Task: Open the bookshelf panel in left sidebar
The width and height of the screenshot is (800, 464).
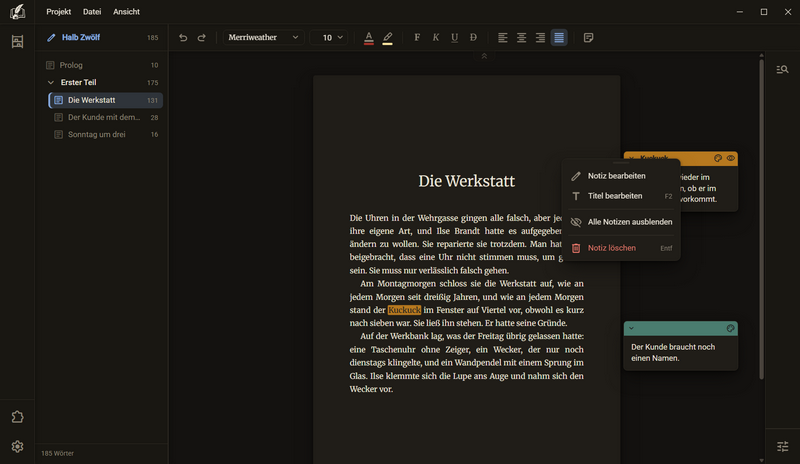Action: tap(17, 41)
